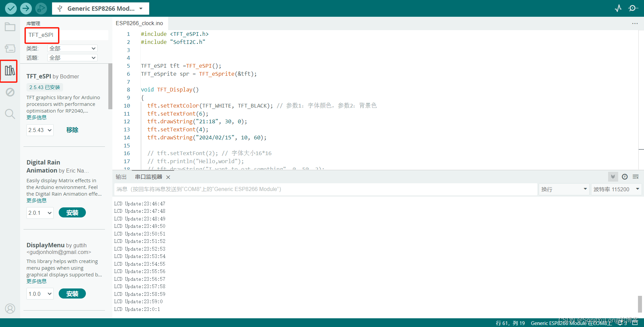This screenshot has width=644, height=327.
Task: Click the Upload arrow button
Action: tap(26, 8)
